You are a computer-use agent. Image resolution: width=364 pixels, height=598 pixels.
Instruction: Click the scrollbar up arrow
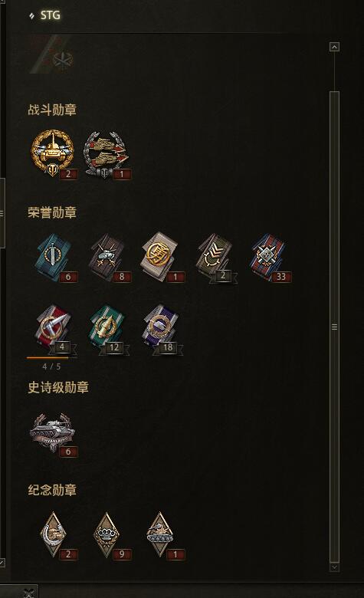(x=334, y=47)
